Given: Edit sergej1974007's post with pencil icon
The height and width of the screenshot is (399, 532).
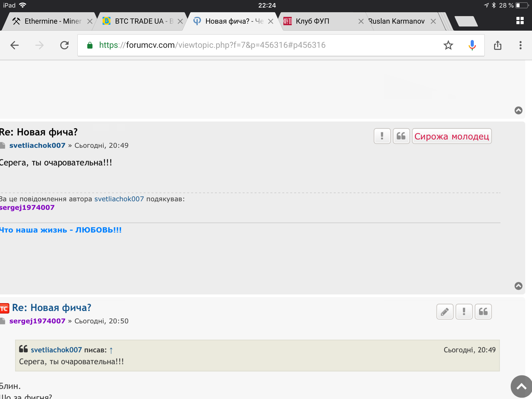Looking at the screenshot, I should click(445, 311).
